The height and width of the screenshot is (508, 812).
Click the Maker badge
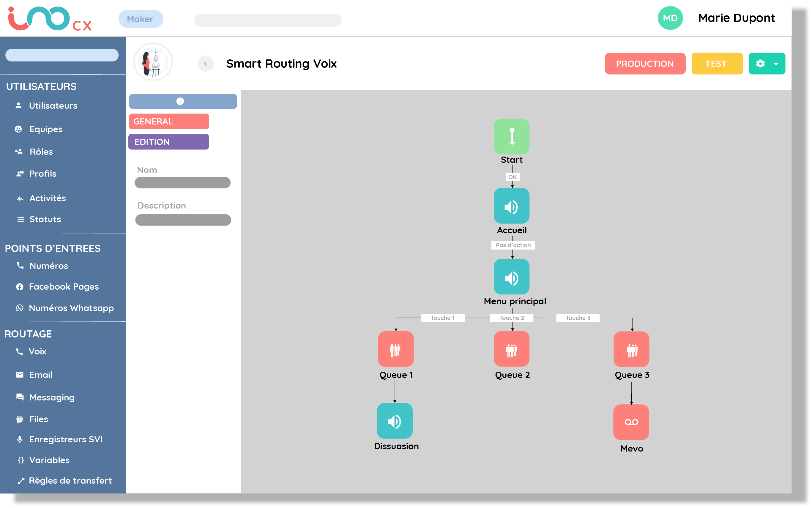[x=141, y=19]
